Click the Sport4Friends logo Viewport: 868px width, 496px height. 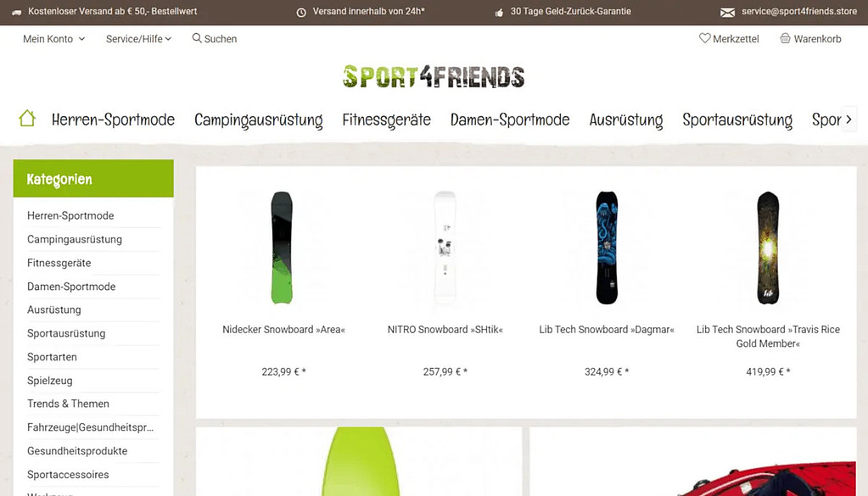(x=434, y=76)
